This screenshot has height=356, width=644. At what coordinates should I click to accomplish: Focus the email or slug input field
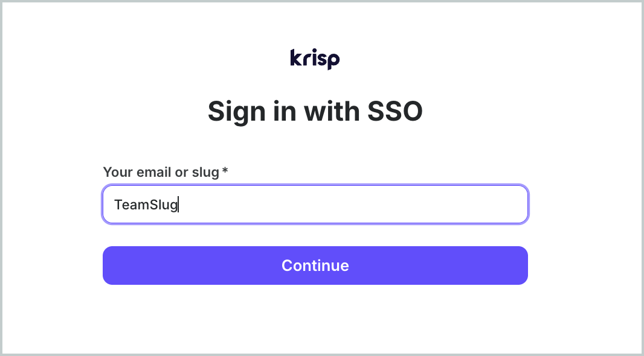coord(315,205)
